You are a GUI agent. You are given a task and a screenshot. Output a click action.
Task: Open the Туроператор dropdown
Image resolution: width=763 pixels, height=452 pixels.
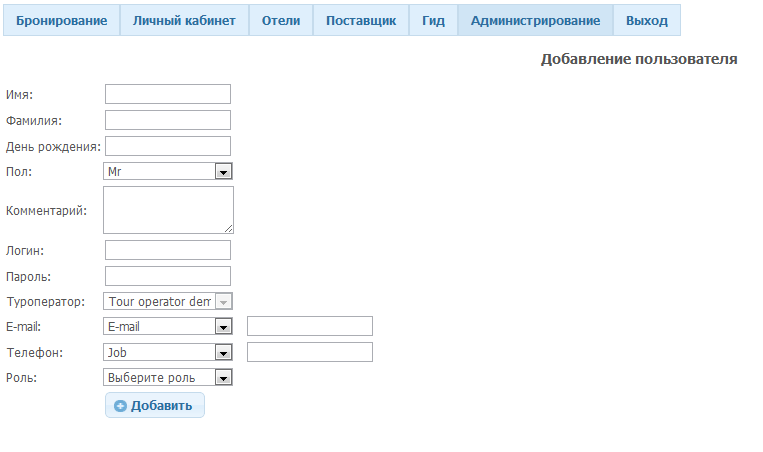168,301
